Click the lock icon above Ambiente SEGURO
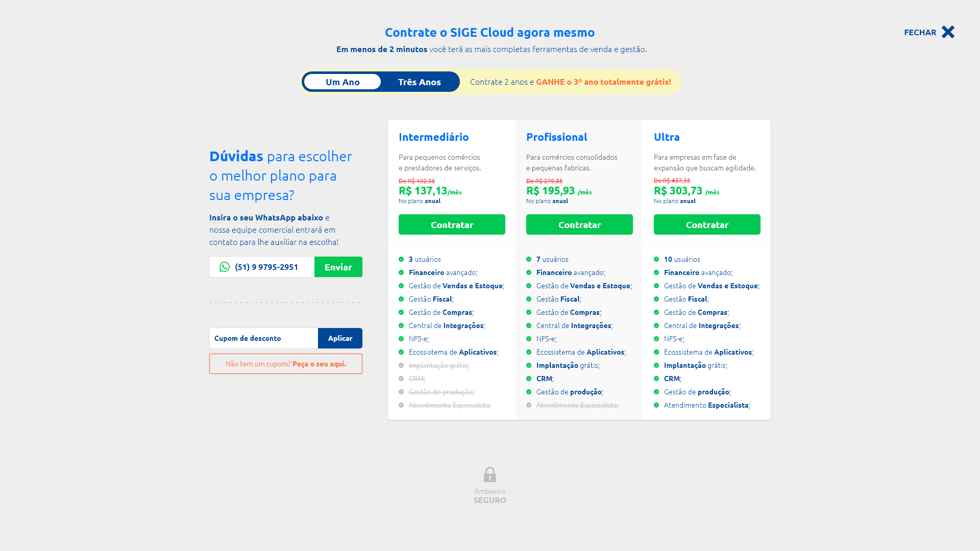980x551 pixels. pyautogui.click(x=490, y=474)
